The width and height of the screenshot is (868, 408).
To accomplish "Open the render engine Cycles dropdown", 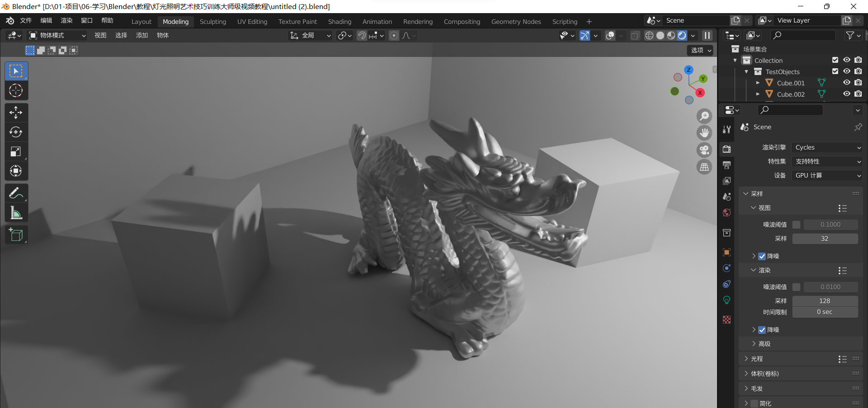I will [827, 148].
